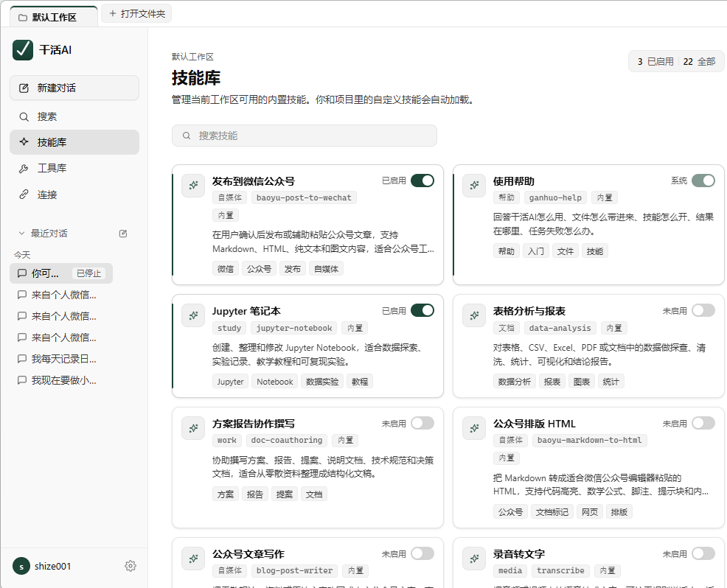Collapse the 最近对话 section chevron
Screen dimensions: 727x588
tap(21, 234)
